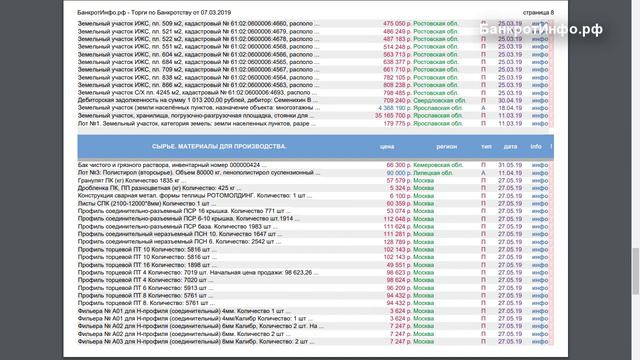This screenshot has height=360, width=640.
Task: Select 'ПТ 4 Количество: 7019 шт. Начальная цена' row text
Action: pyautogui.click(x=198, y=273)
